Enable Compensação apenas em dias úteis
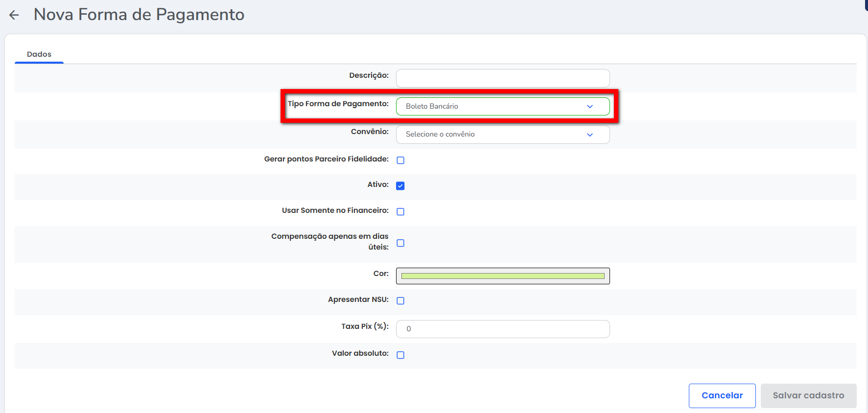The width and height of the screenshot is (868, 413). pyautogui.click(x=400, y=243)
